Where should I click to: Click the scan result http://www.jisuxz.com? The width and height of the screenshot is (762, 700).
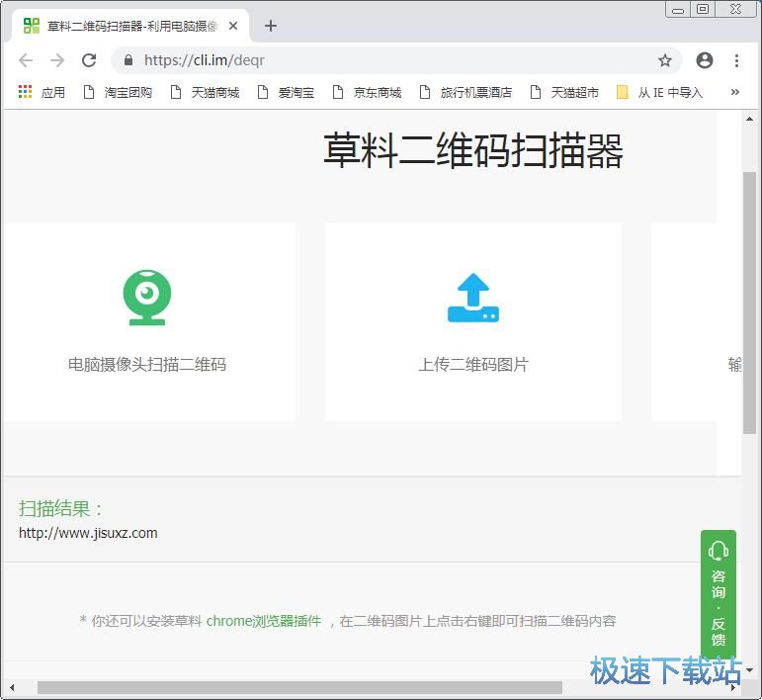pyautogui.click(x=88, y=533)
